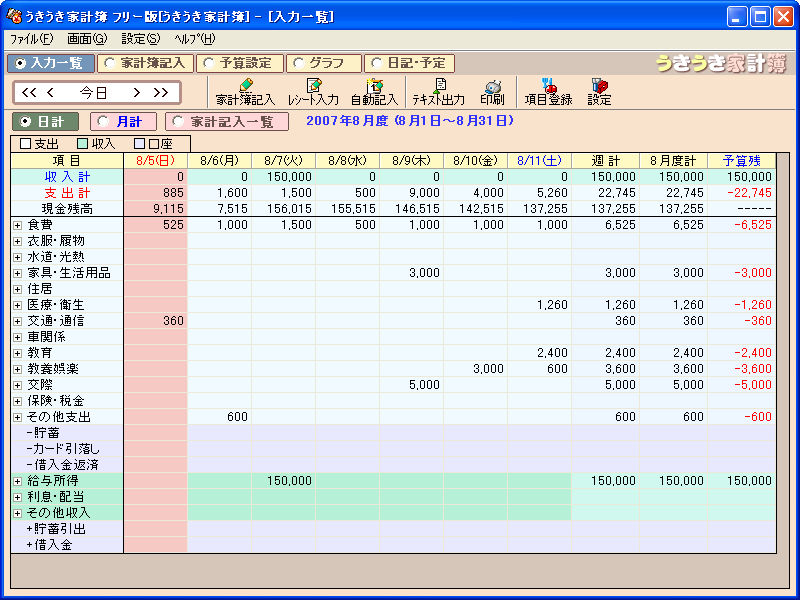Open the 画面(G) menu
Viewport: 800px width, 600px height.
[x=87, y=39]
